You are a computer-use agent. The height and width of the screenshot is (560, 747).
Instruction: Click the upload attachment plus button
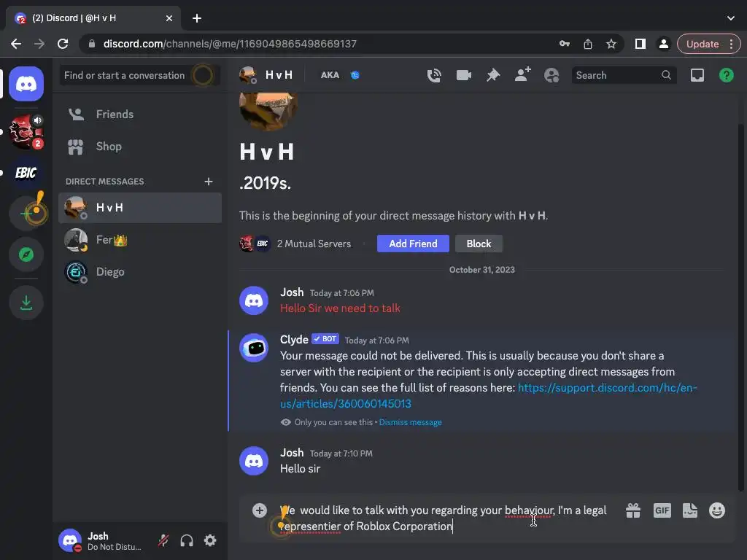tap(260, 510)
